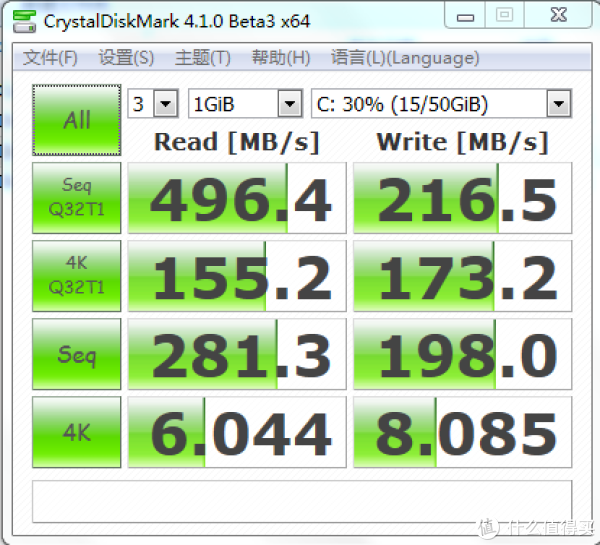Open the test size dropdown showing 1GiB
Screen dimensions: 600x545
[x=246, y=103]
